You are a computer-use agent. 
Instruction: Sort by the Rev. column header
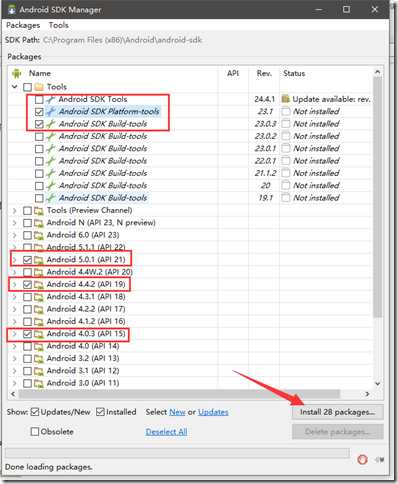click(x=264, y=73)
